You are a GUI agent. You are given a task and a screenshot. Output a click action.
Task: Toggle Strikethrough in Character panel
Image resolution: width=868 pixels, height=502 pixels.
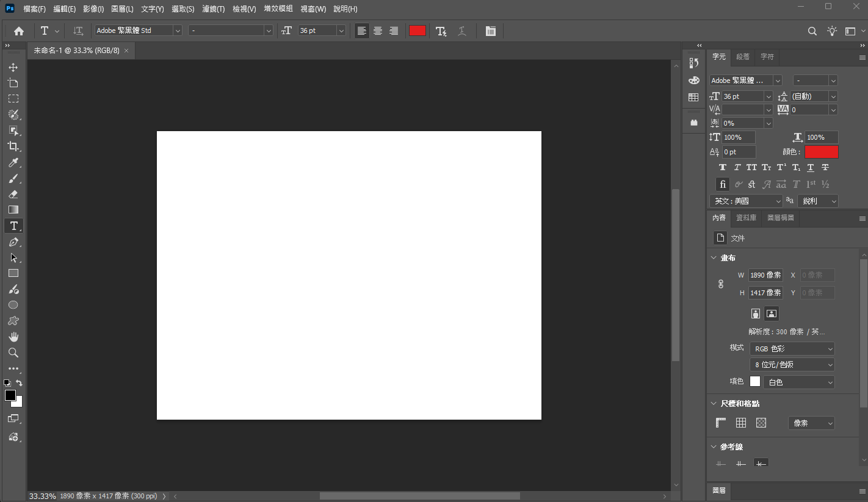point(825,167)
